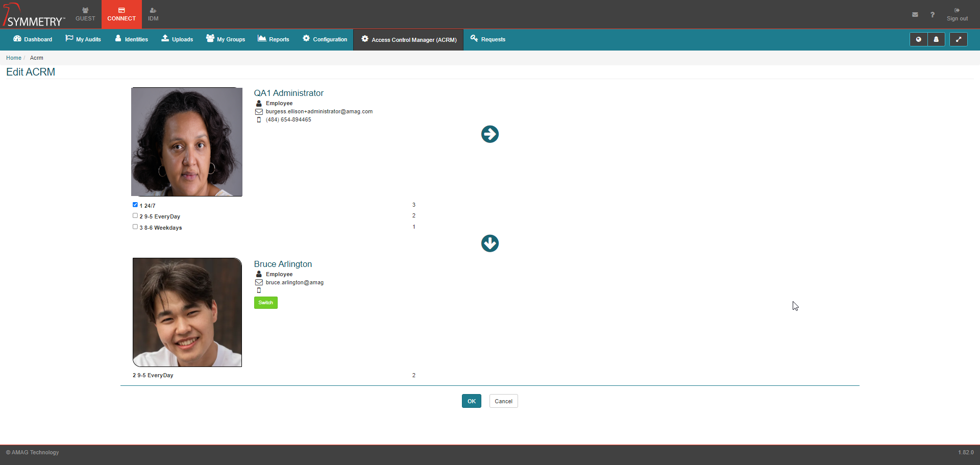Viewport: 980px width, 465px height.
Task: Click the user profile icon button
Action: point(936,39)
